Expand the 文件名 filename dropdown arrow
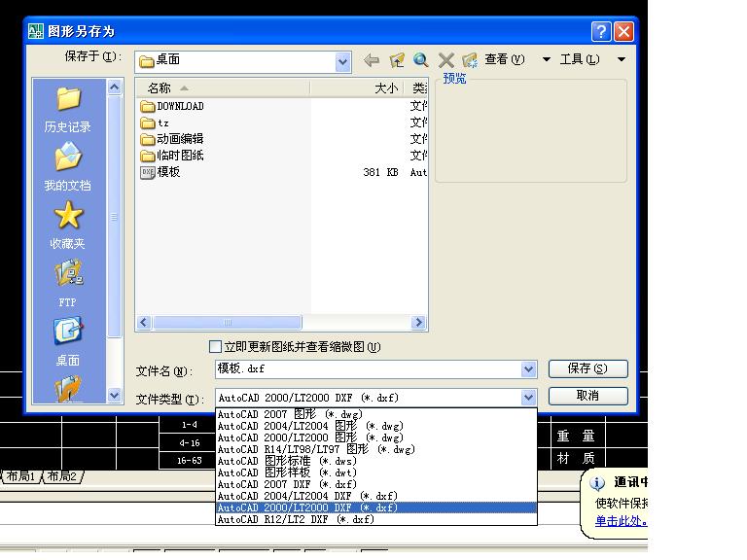Image resolution: width=747 pixels, height=560 pixels. coord(528,369)
